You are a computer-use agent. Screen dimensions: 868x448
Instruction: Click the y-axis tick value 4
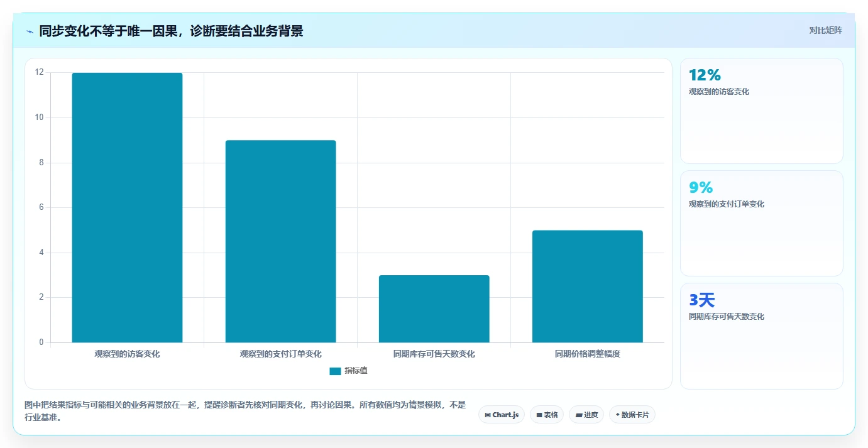(41, 253)
